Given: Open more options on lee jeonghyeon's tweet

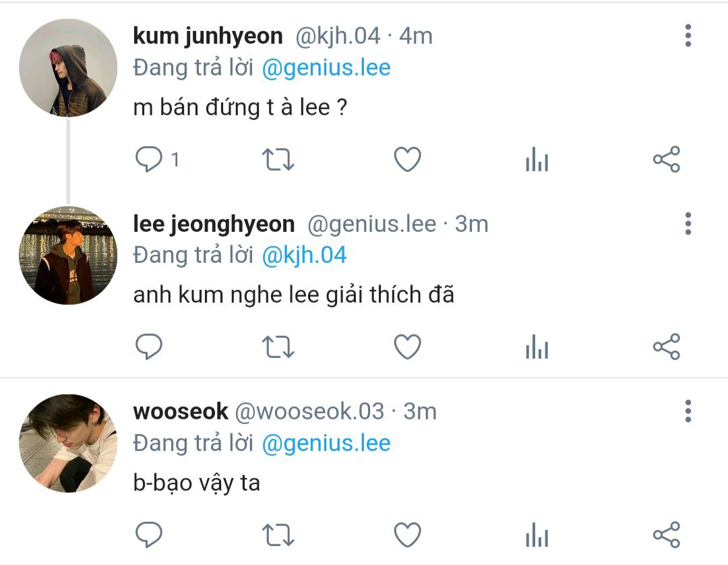Looking at the screenshot, I should pyautogui.click(x=688, y=224).
